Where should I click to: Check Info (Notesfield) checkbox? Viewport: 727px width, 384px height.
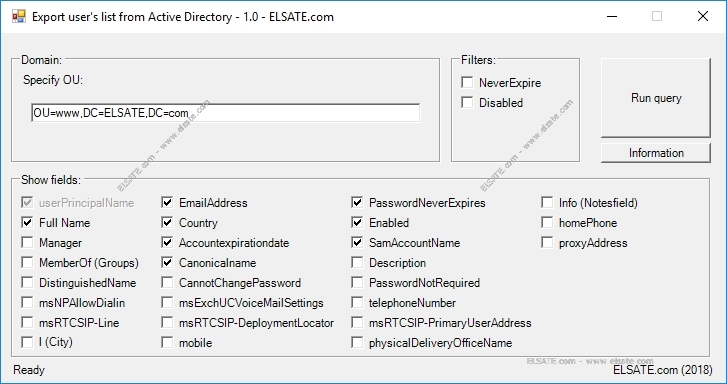pyautogui.click(x=547, y=203)
